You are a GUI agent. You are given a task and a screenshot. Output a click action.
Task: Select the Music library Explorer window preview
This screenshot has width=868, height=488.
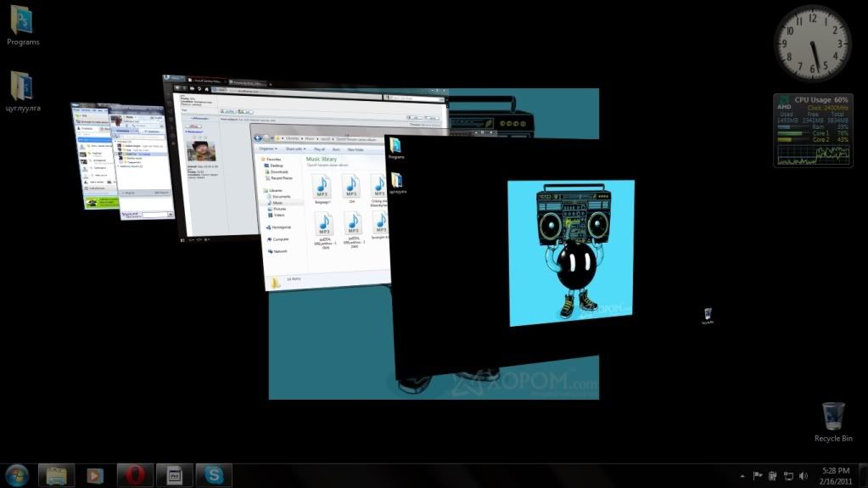coord(322,212)
